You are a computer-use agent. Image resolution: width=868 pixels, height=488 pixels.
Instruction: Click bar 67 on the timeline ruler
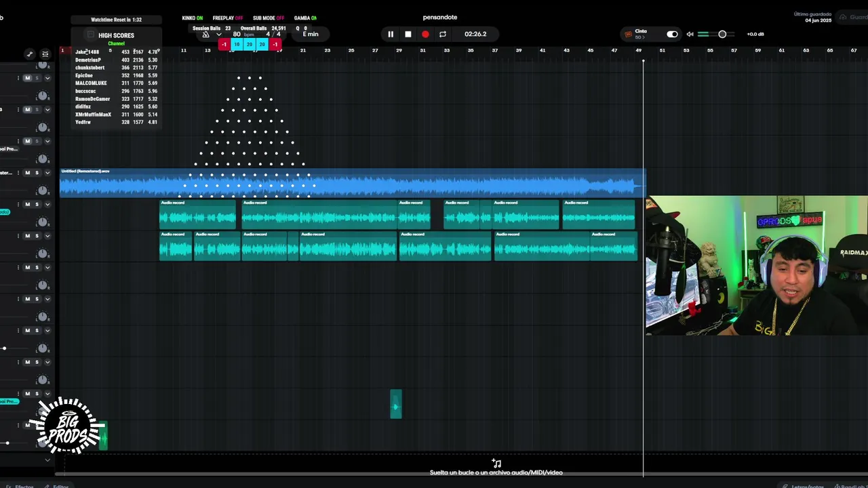[854, 50]
